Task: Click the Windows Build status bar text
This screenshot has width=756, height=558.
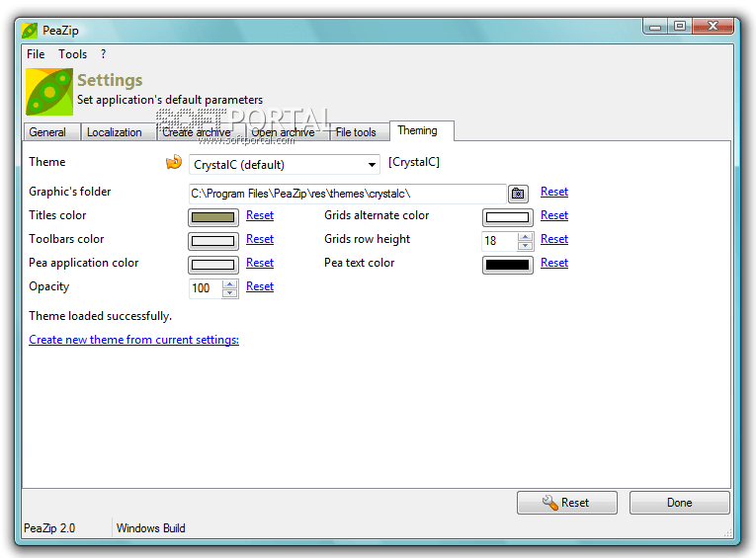Action: click(x=151, y=528)
